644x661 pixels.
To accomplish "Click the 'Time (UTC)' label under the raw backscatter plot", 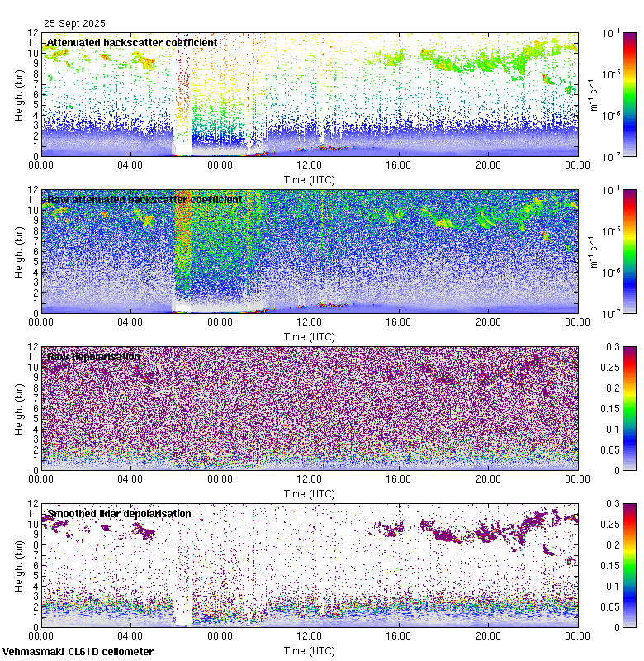I will click(x=309, y=337).
